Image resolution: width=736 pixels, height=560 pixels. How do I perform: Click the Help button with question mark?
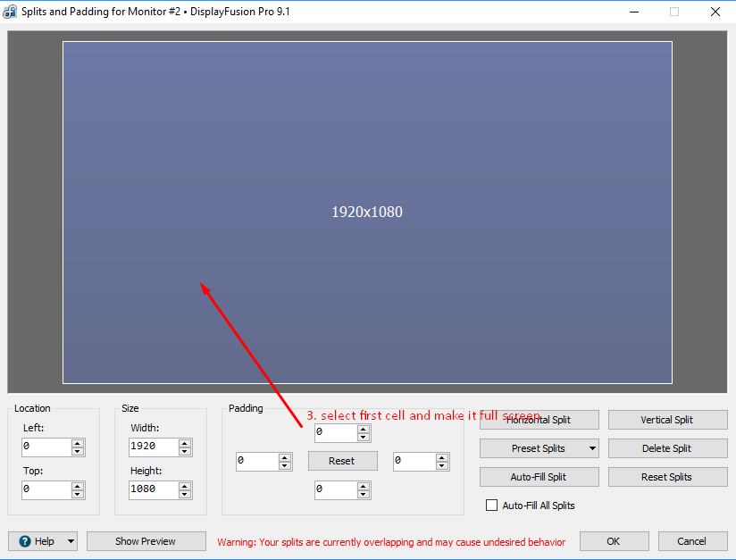(x=36, y=541)
